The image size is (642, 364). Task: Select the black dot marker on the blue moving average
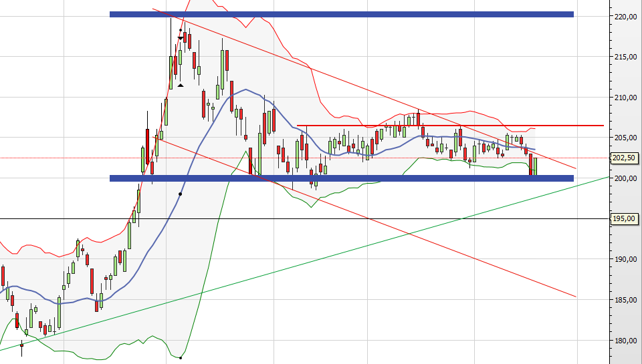(x=181, y=194)
